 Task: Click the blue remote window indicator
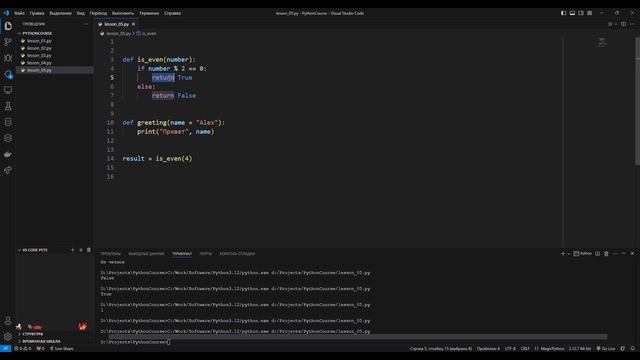5,349
